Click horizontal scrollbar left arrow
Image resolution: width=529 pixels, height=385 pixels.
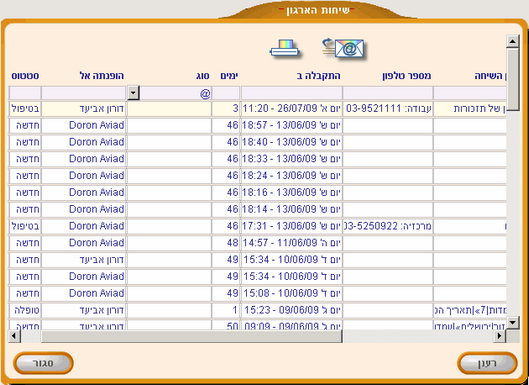15,336
